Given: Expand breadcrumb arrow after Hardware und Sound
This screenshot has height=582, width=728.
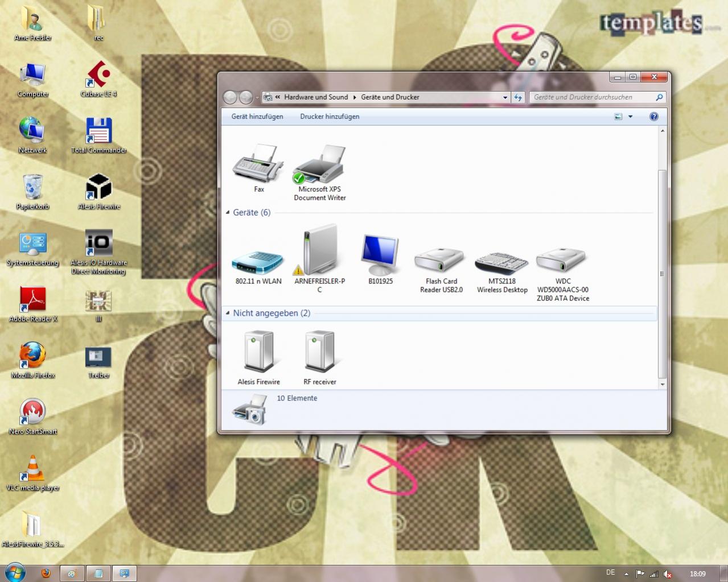Looking at the screenshot, I should tap(355, 97).
